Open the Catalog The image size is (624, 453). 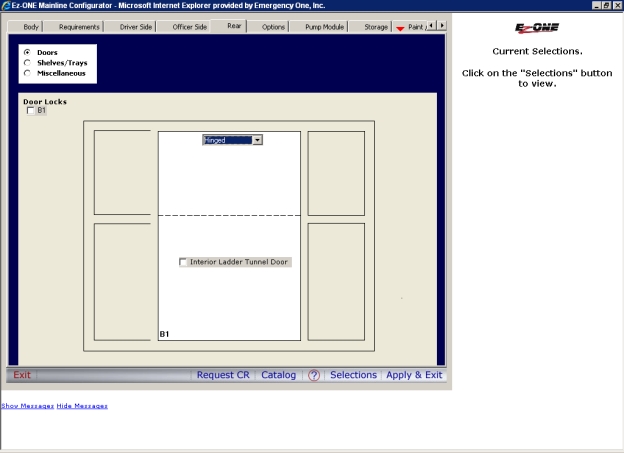click(x=279, y=375)
